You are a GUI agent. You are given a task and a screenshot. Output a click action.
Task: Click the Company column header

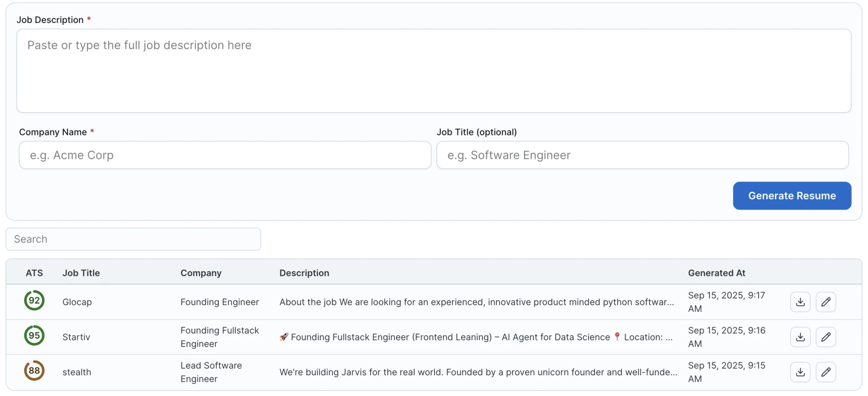click(201, 273)
